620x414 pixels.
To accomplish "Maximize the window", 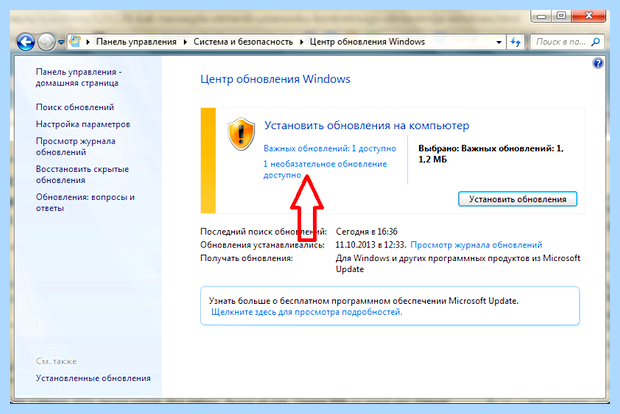I will point(561,16).
